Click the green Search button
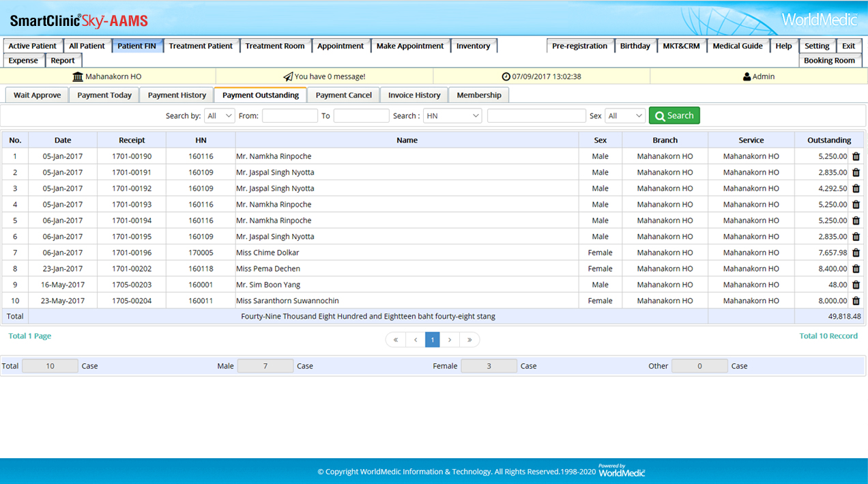 point(674,116)
